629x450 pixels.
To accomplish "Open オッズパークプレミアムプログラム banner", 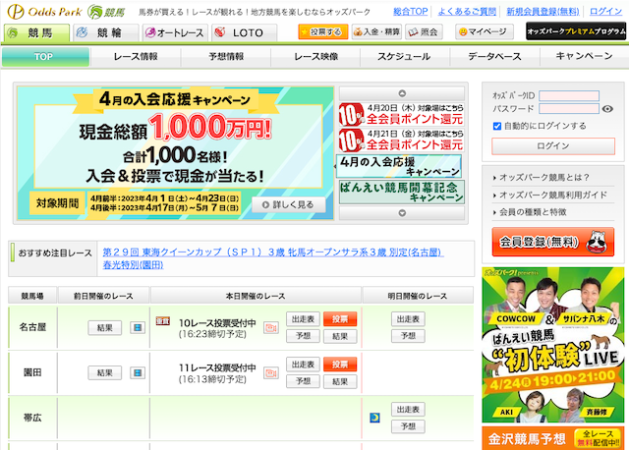I will pyautogui.click(x=576, y=31).
